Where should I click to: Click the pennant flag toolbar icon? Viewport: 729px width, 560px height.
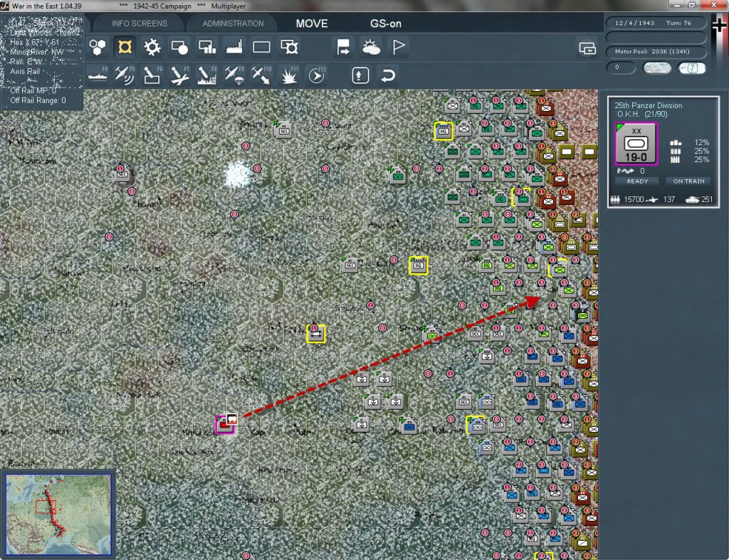[x=399, y=47]
